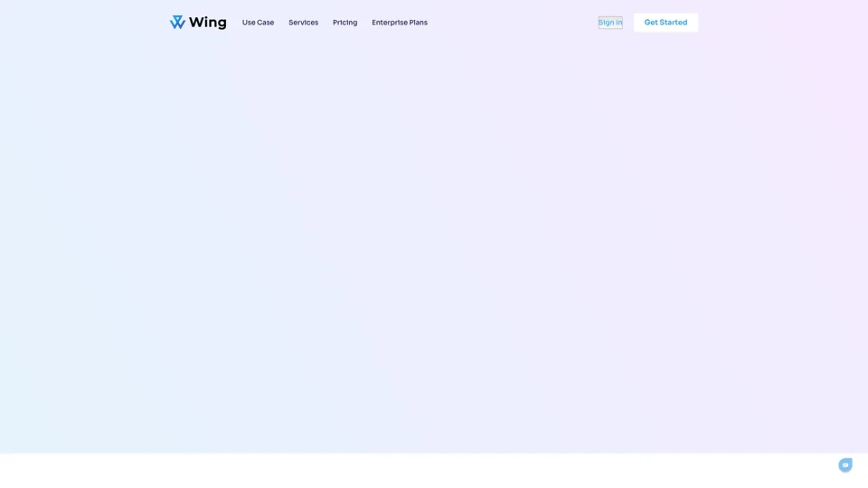868x488 pixels.
Task: Click the Get Started button
Action: [x=665, y=23]
